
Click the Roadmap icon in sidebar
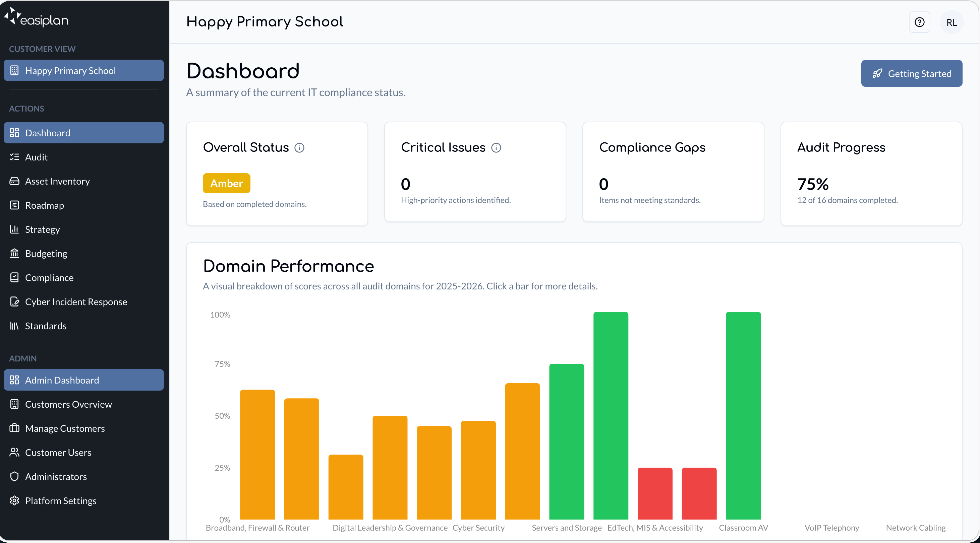pos(14,205)
